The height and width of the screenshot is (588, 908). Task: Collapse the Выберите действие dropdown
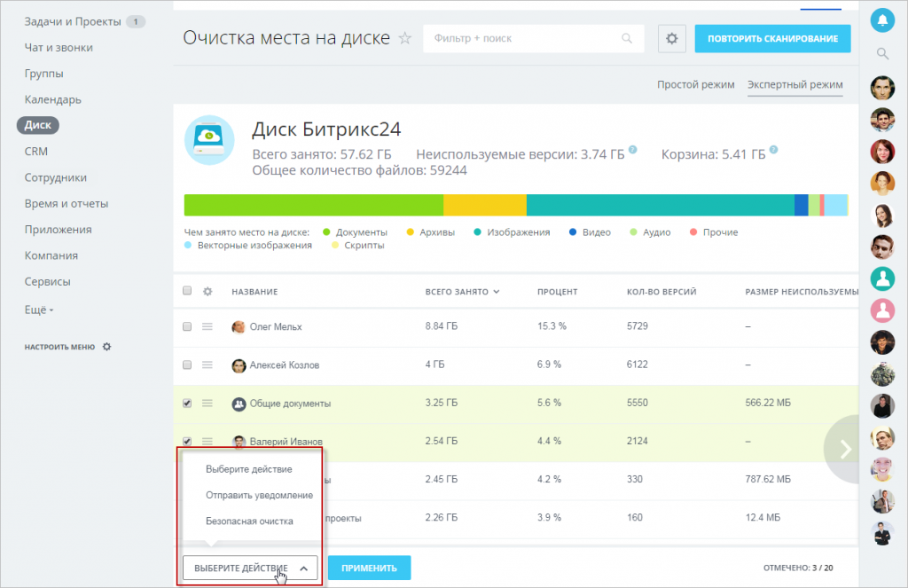tap(250, 568)
